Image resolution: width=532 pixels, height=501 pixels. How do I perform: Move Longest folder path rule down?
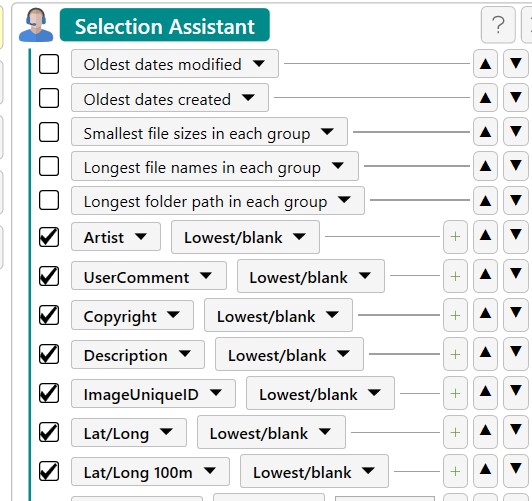click(x=516, y=200)
